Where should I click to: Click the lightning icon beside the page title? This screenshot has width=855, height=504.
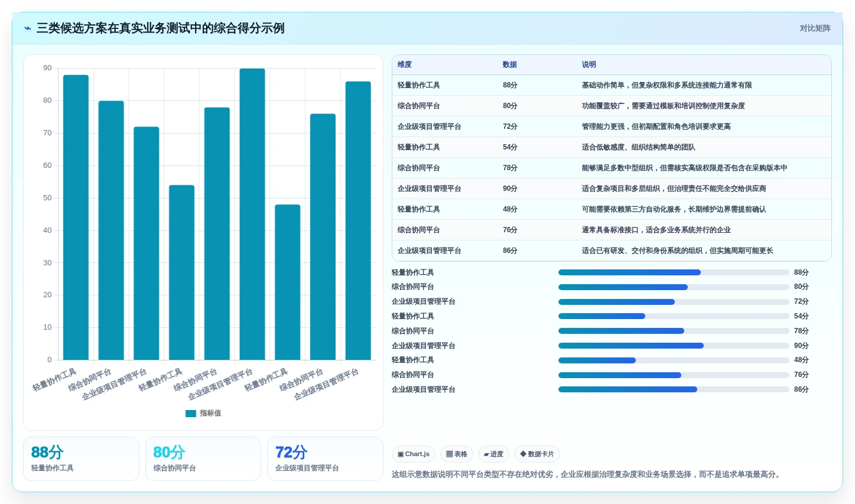tap(27, 28)
